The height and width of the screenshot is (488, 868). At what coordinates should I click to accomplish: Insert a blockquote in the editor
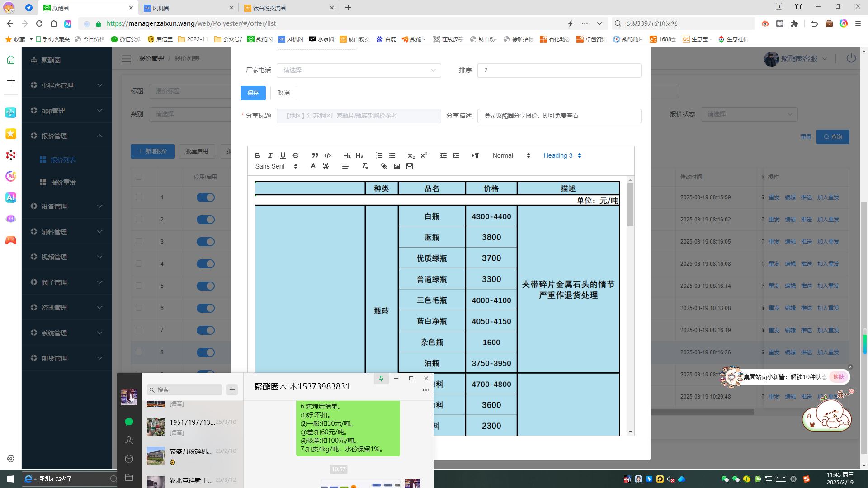pyautogui.click(x=315, y=155)
